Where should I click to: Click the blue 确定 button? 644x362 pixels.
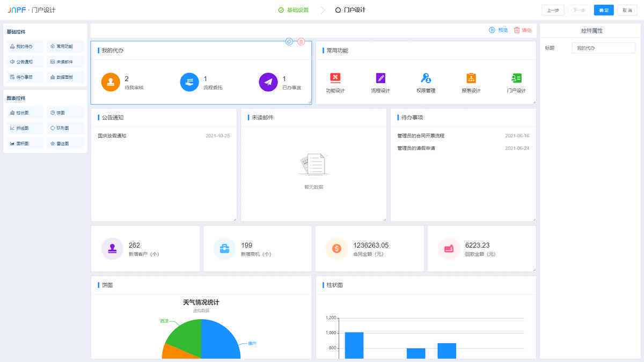(604, 10)
